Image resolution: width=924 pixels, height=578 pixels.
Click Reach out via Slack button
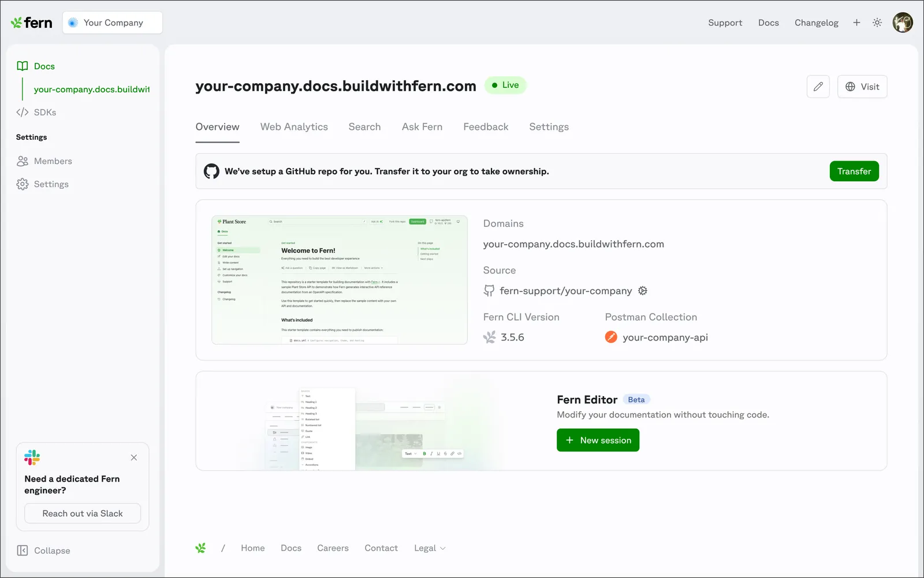83,513
